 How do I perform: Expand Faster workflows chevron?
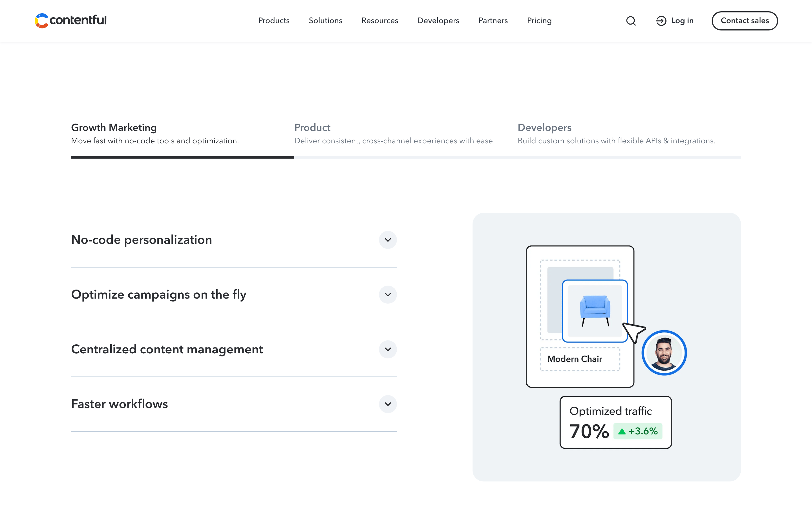(388, 404)
